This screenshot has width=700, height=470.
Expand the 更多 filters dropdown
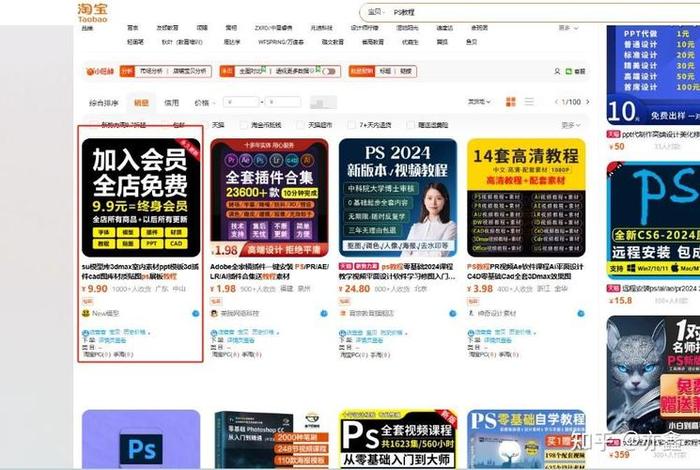point(571,125)
